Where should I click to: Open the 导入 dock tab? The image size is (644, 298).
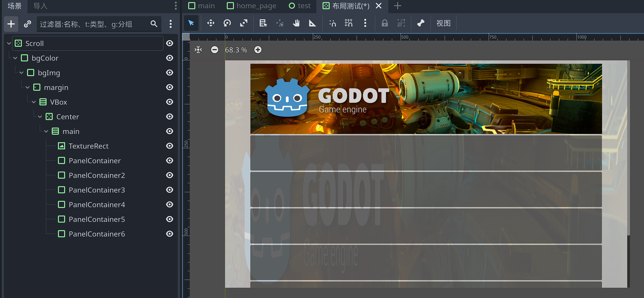[40, 6]
